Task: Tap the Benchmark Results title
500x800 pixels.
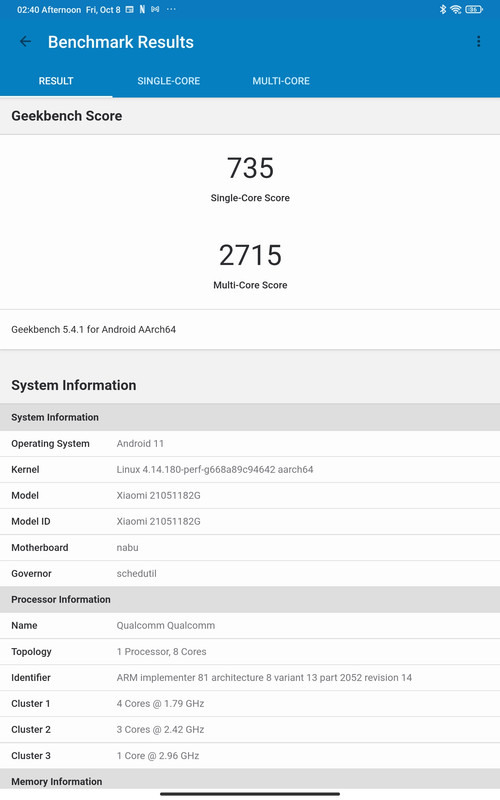Action: (x=121, y=42)
